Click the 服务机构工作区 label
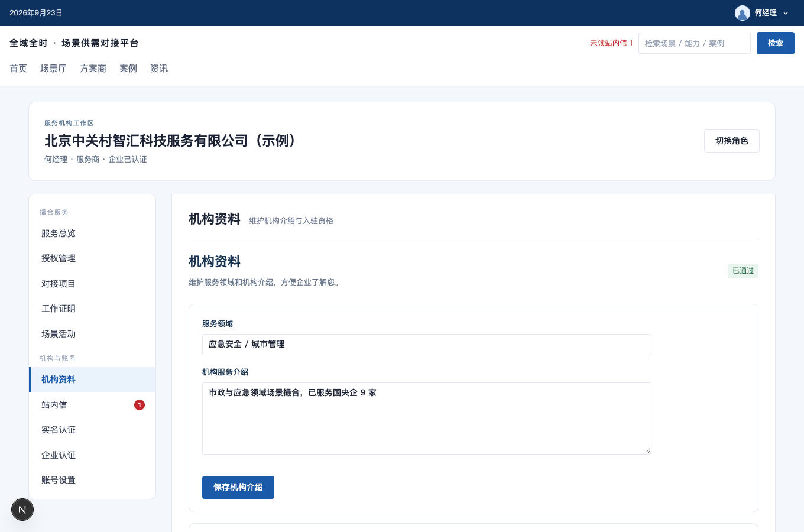Image resolution: width=804 pixels, height=532 pixels. click(69, 123)
